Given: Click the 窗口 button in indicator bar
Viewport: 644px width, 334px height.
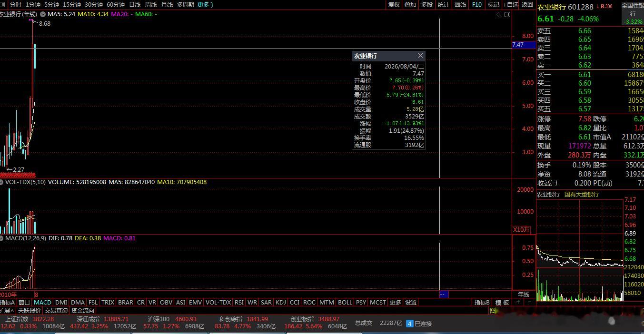Looking at the screenshot, I should click(x=24, y=302).
